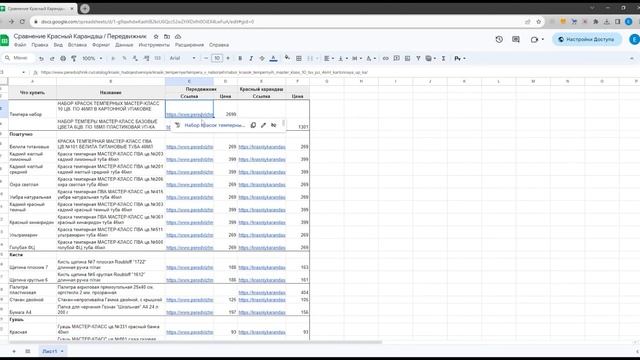The image size is (640, 360).
Task: Open the Вставка menu
Action: pos(77,45)
